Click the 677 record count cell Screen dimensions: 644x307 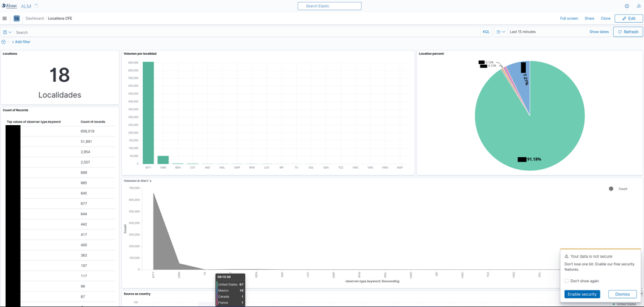84,203
